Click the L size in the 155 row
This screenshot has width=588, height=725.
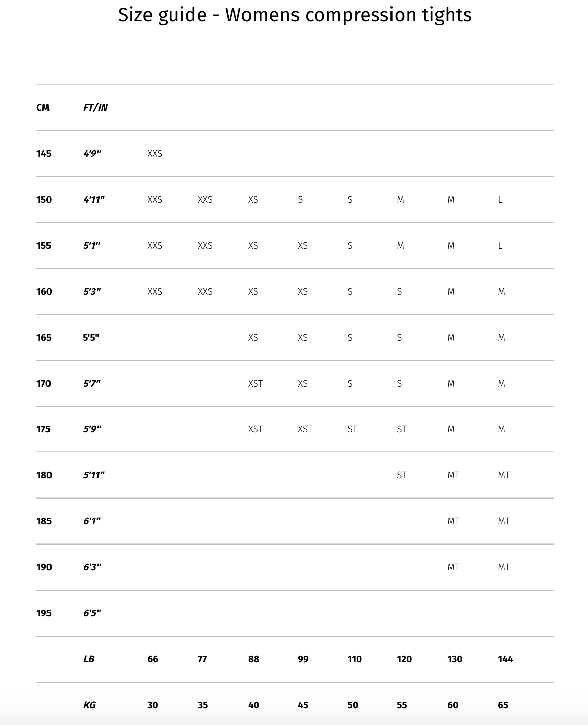(x=500, y=246)
